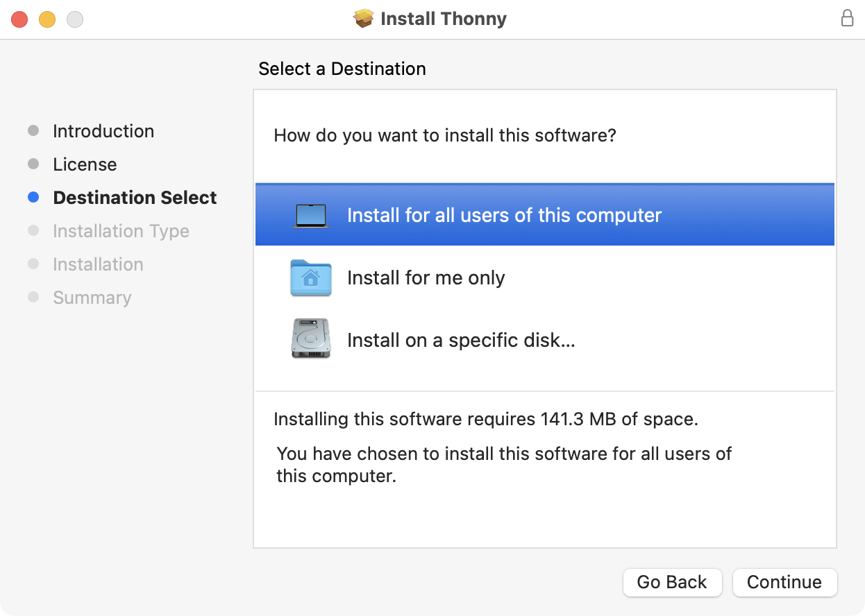Click Destination Select step in sidebar
Screen dimensions: 865x616
click(x=135, y=198)
